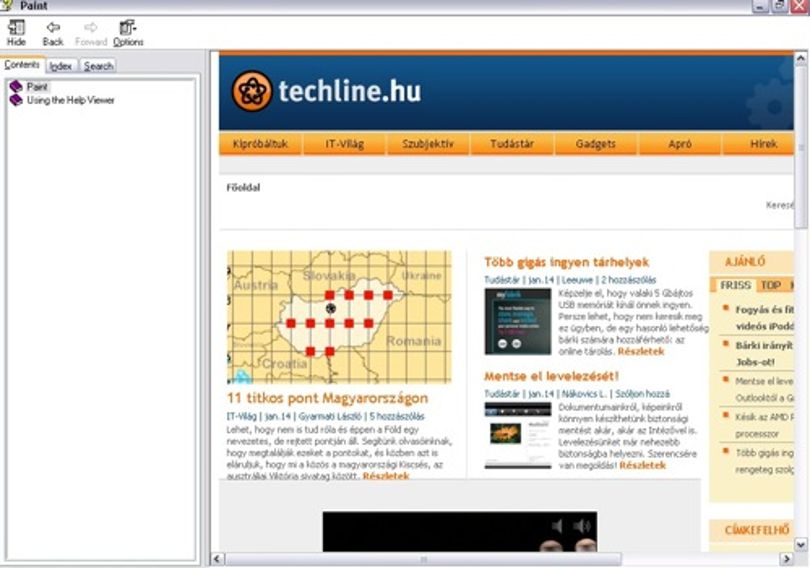This screenshot has width=810, height=568.
Task: Go back with the Back arrow icon
Action: pos(53,27)
